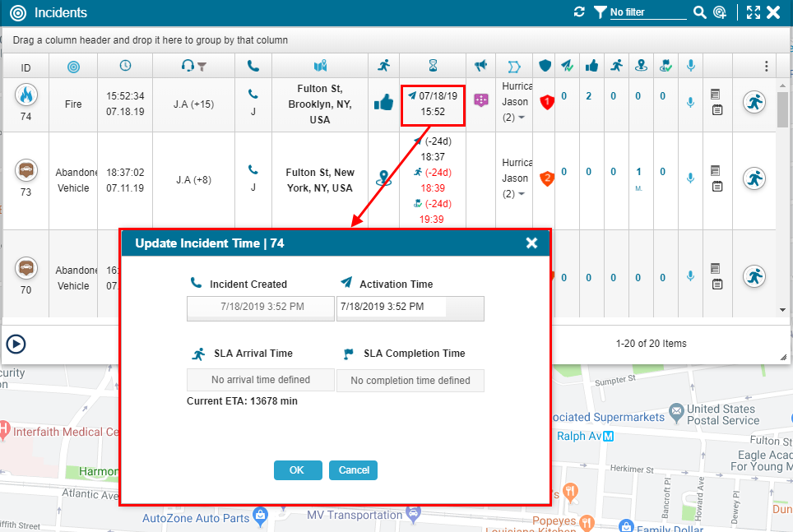The image size is (793, 532).
Task: Click the refresh icon in Incidents header
Action: pyautogui.click(x=579, y=12)
